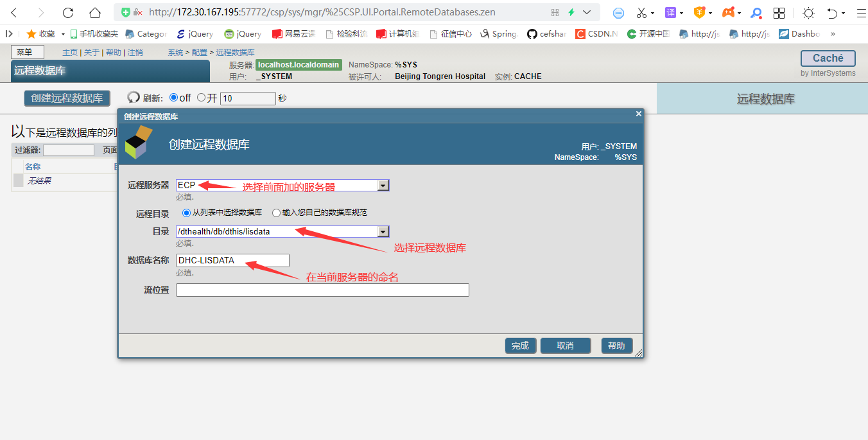Open the browser hamburger main menu
868x440 pixels.
(x=861, y=13)
